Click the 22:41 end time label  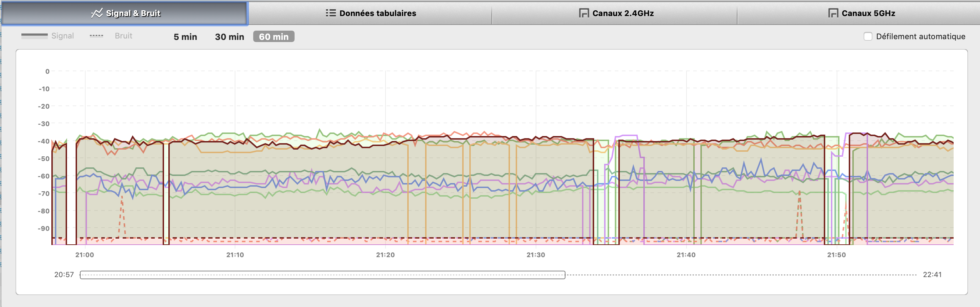pyautogui.click(x=932, y=275)
